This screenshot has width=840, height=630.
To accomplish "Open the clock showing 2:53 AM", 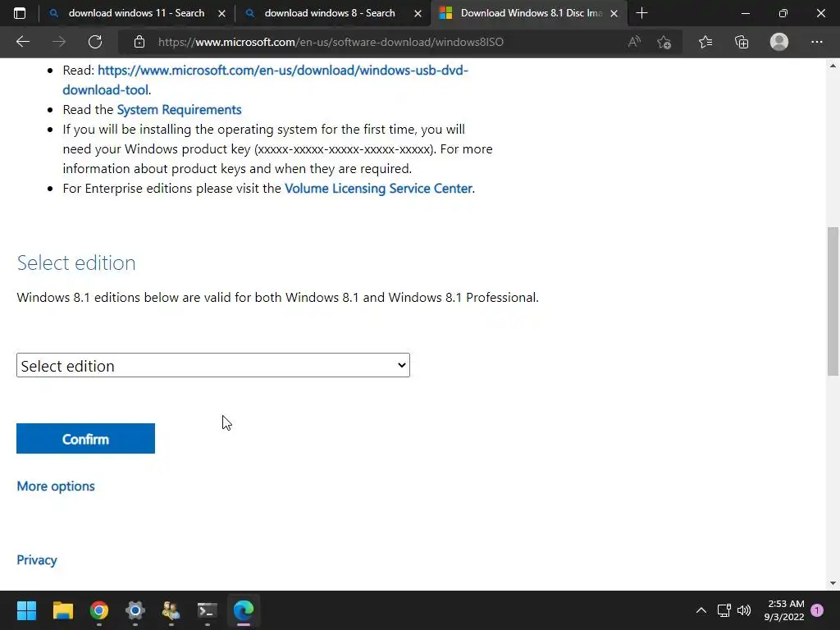I will (784, 610).
